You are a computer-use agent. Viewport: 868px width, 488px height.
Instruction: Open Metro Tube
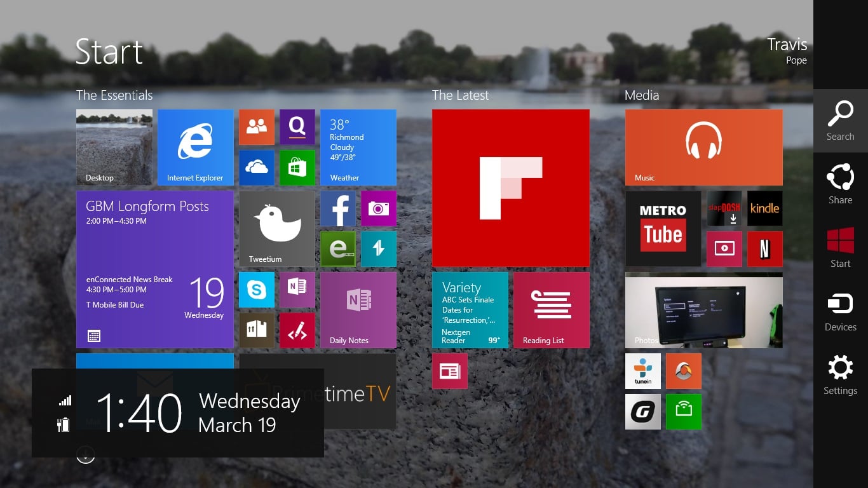click(663, 229)
